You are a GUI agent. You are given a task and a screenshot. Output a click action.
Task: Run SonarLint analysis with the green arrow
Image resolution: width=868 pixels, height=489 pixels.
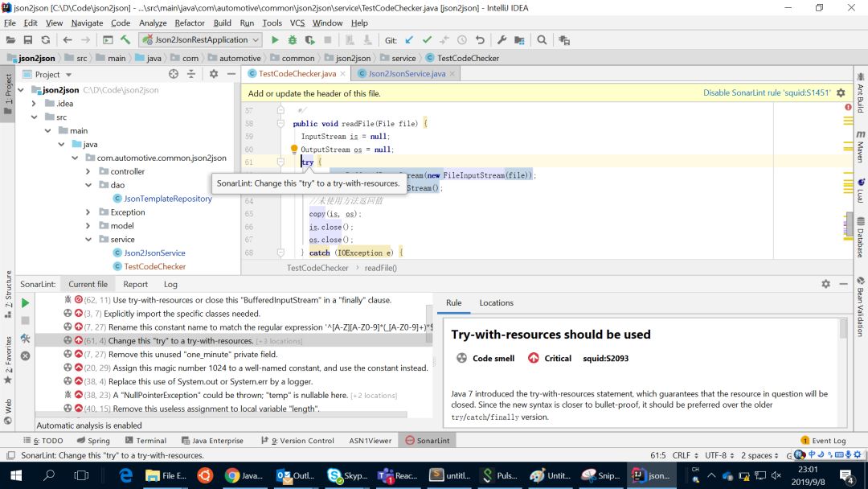click(x=25, y=303)
